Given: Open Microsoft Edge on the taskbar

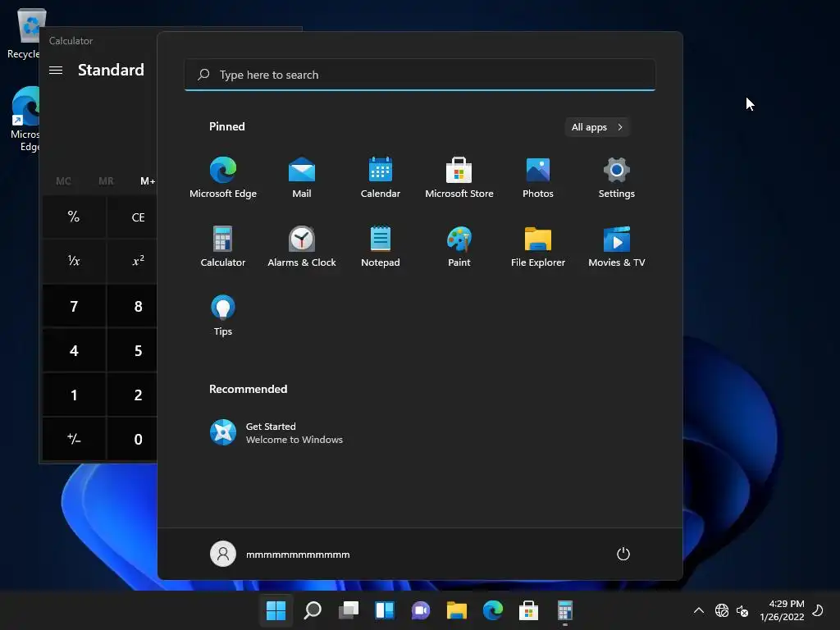Looking at the screenshot, I should click(493, 610).
